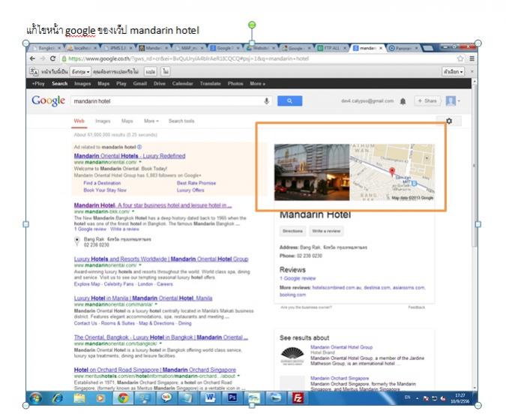Click the address bar URL field
The image size is (506, 420).
point(258,58)
